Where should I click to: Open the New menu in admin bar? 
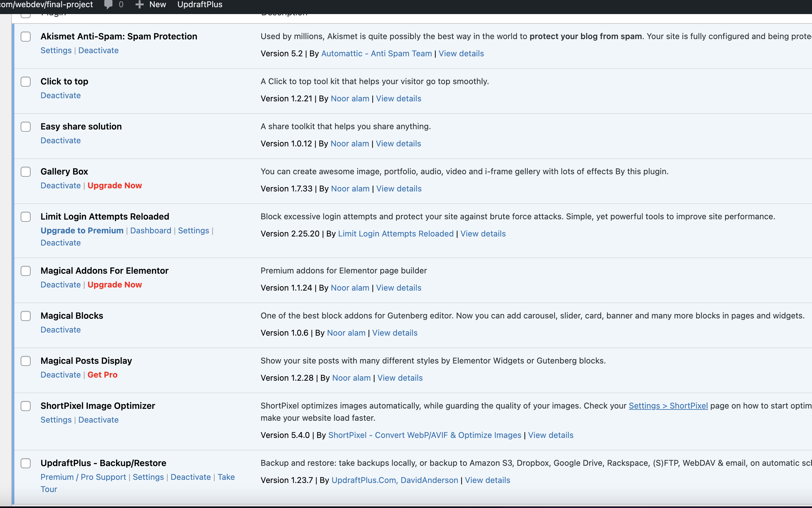coord(158,5)
